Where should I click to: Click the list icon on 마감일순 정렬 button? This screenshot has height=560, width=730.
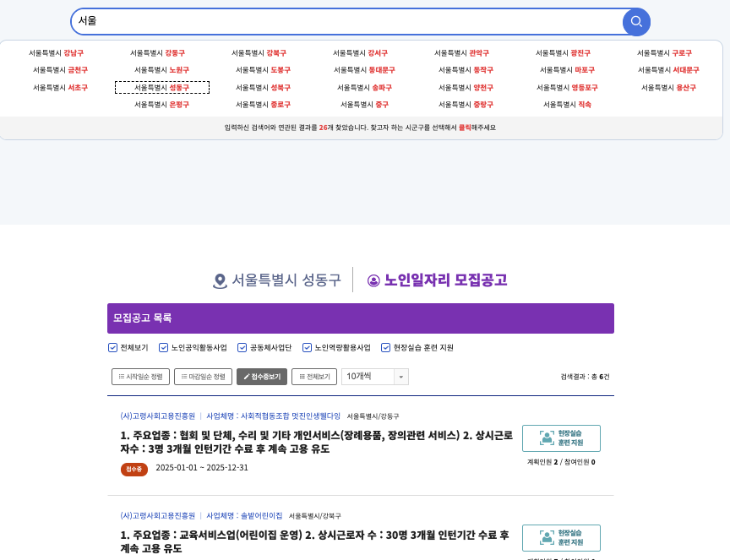[183, 377]
